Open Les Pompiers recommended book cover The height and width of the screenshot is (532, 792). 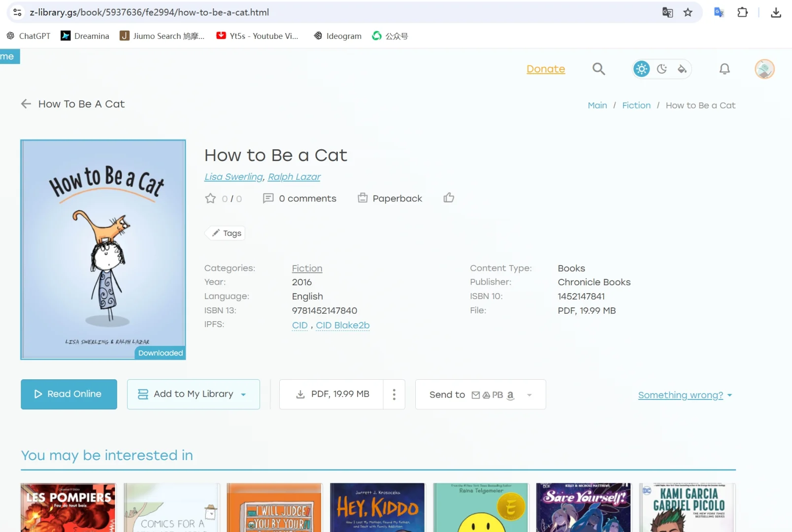point(68,507)
